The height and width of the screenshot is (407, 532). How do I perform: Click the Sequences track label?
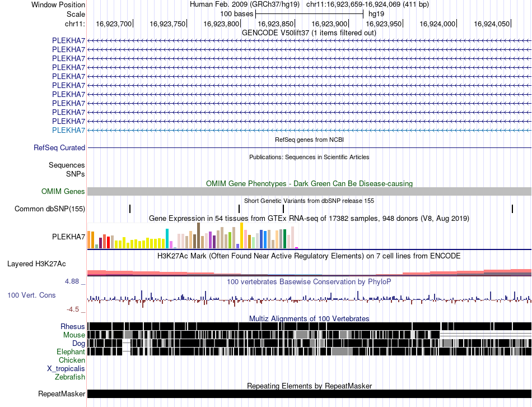click(67, 165)
